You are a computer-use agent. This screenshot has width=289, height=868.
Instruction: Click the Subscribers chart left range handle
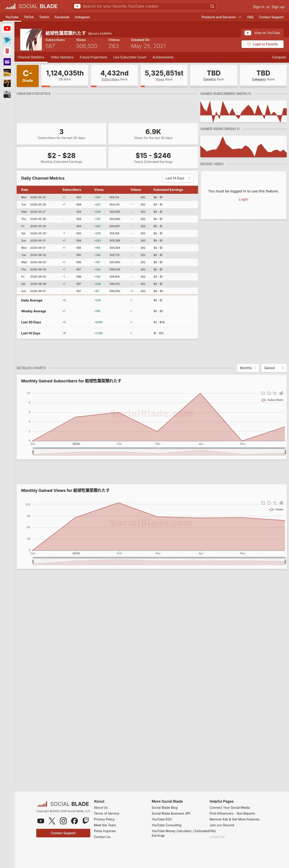33,452
